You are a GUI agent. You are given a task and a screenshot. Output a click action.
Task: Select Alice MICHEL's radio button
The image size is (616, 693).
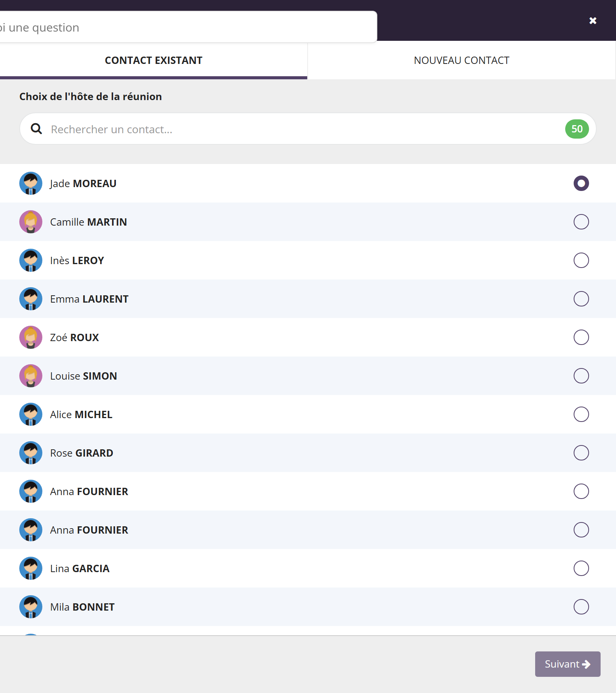pos(581,414)
